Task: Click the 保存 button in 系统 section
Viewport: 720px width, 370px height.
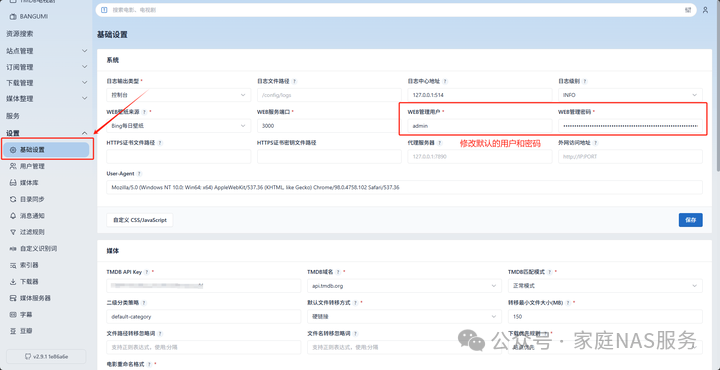Action: tap(691, 220)
